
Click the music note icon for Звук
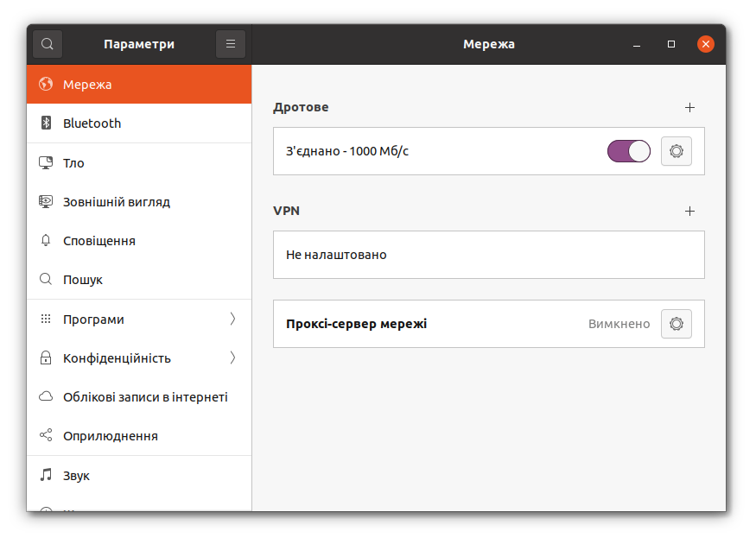coord(47,476)
